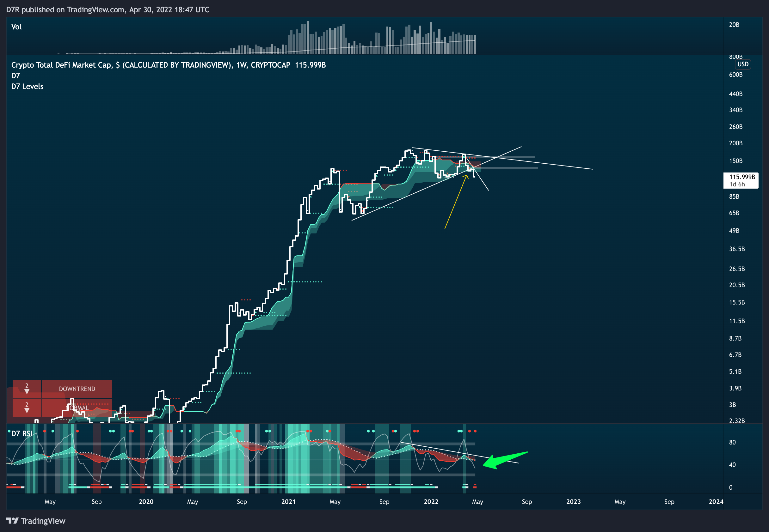Click the 2.32B price axis label
The height and width of the screenshot is (532, 769).
point(737,421)
